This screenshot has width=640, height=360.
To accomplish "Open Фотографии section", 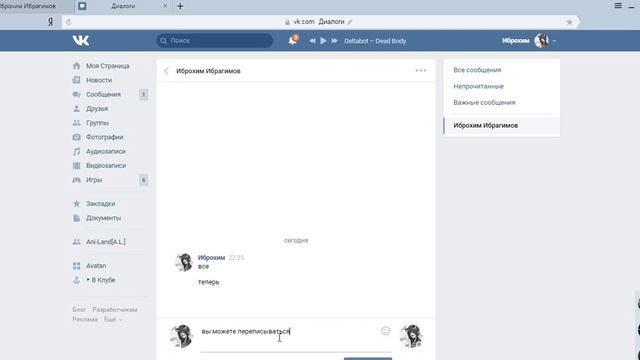I will [x=104, y=137].
